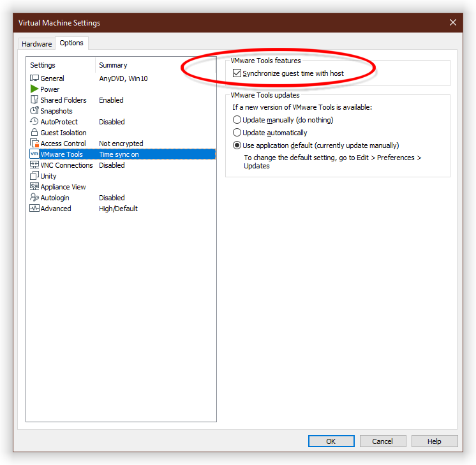Click the Advanced graph icon
476x465 pixels.
point(34,208)
